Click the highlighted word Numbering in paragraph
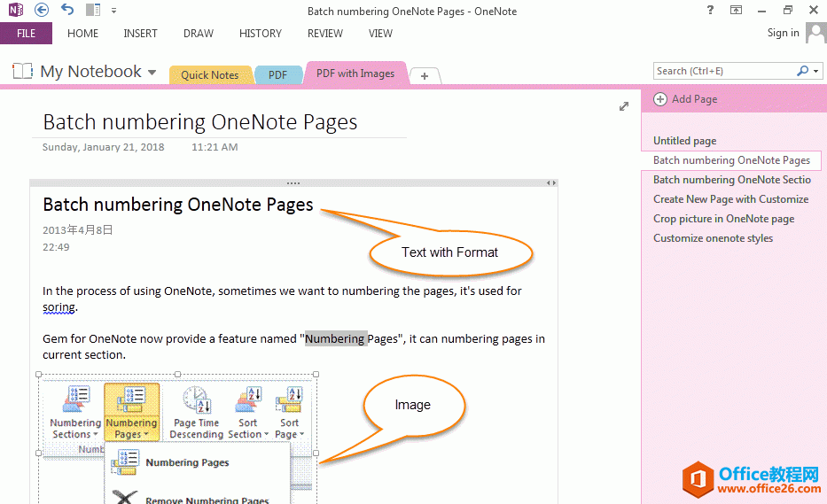 click(x=335, y=338)
